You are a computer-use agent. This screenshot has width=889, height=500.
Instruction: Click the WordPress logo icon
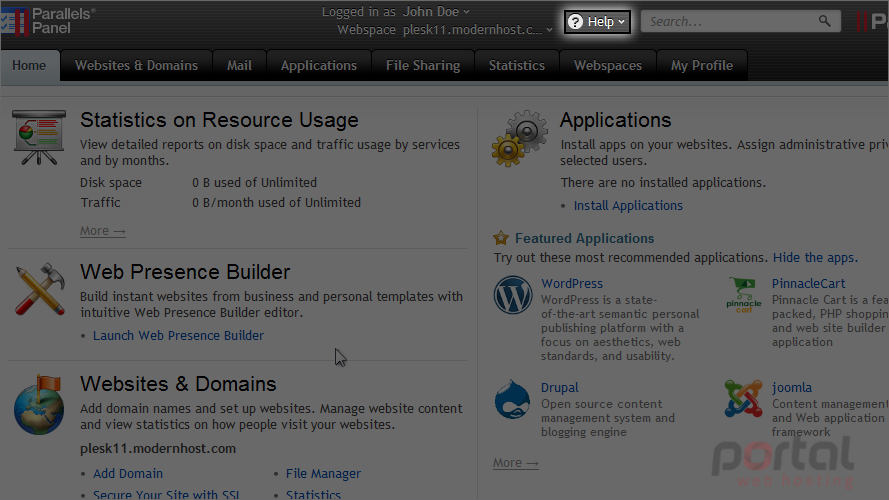point(513,295)
